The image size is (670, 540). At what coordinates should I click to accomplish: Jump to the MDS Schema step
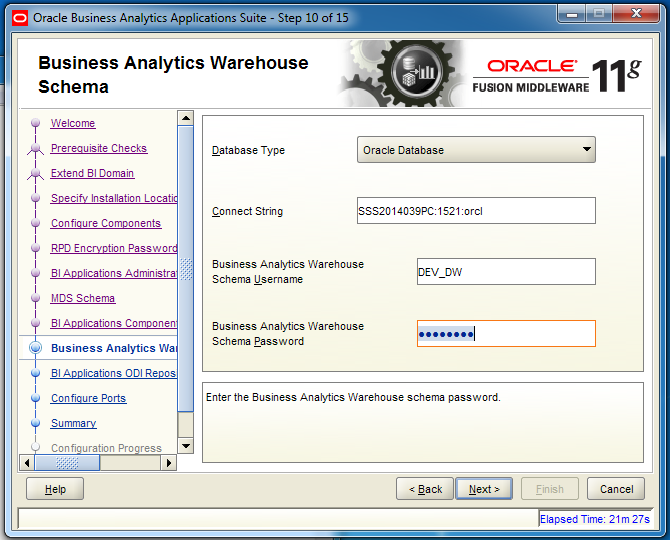(83, 298)
